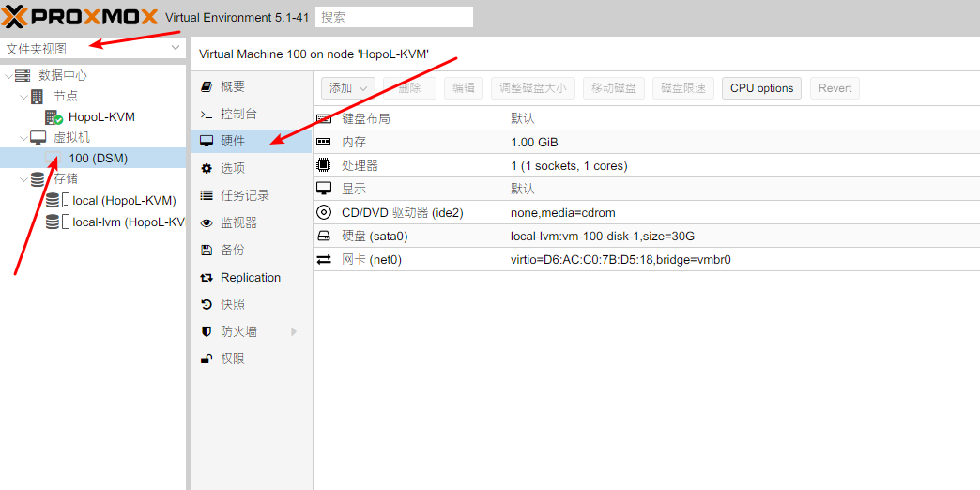
Task: Click the 控制台 terminal prompt icon
Action: 207,115
